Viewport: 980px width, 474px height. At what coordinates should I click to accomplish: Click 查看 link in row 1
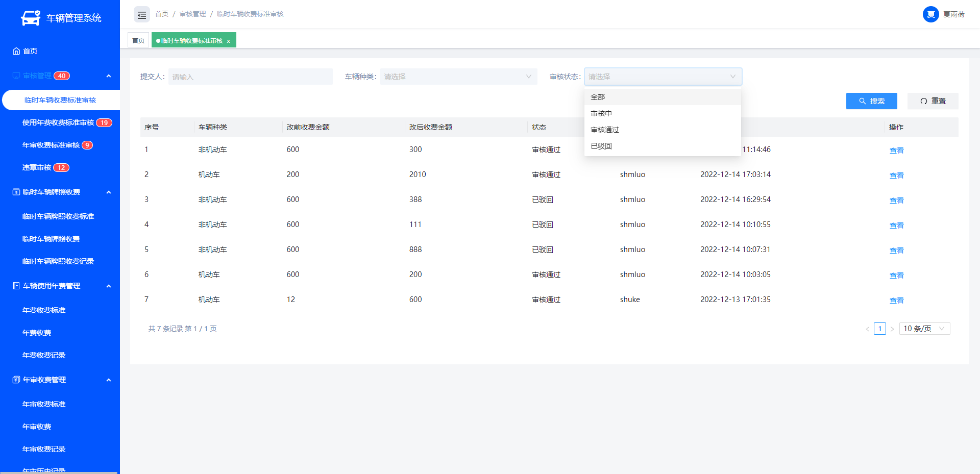click(896, 151)
